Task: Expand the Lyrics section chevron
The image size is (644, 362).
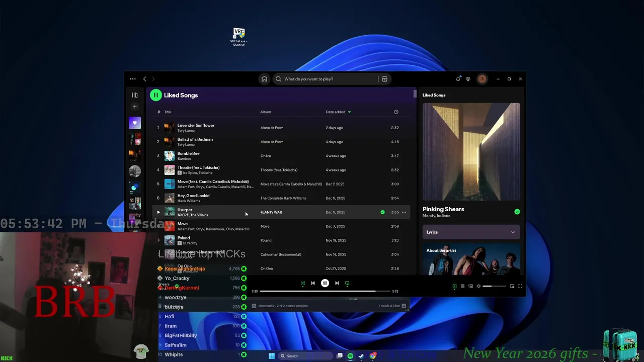Action: (513, 232)
